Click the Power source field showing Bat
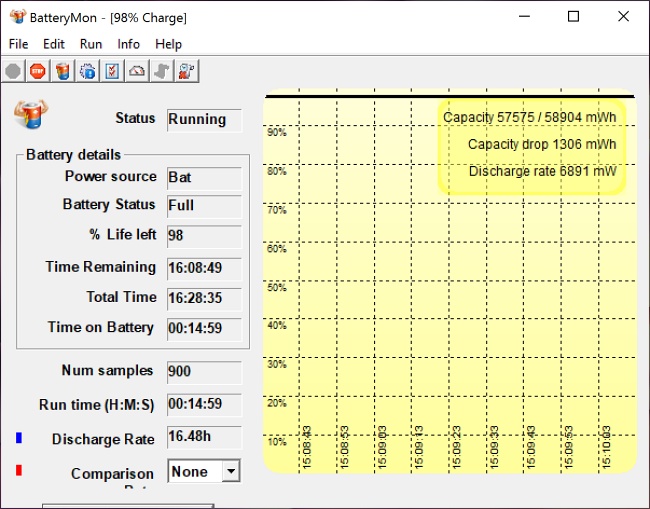Viewport: 650px width, 509px height. (204, 178)
